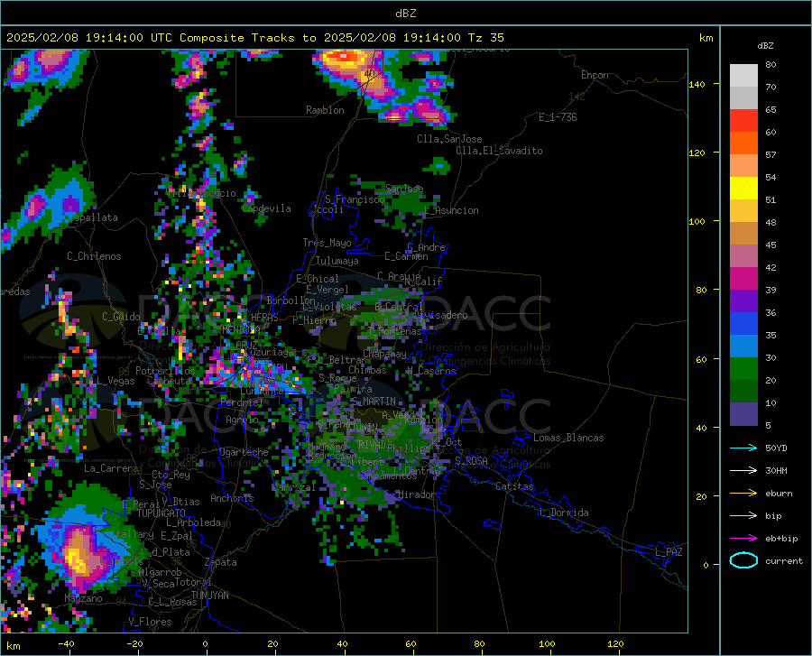Click the 35 dBZ light blue swatch
The height and width of the screenshot is (656, 812).
743,346
